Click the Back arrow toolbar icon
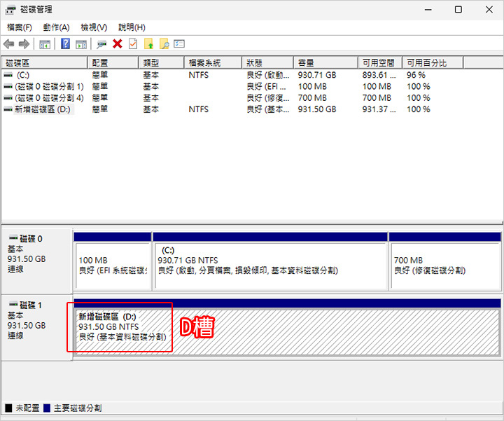 pos(8,43)
